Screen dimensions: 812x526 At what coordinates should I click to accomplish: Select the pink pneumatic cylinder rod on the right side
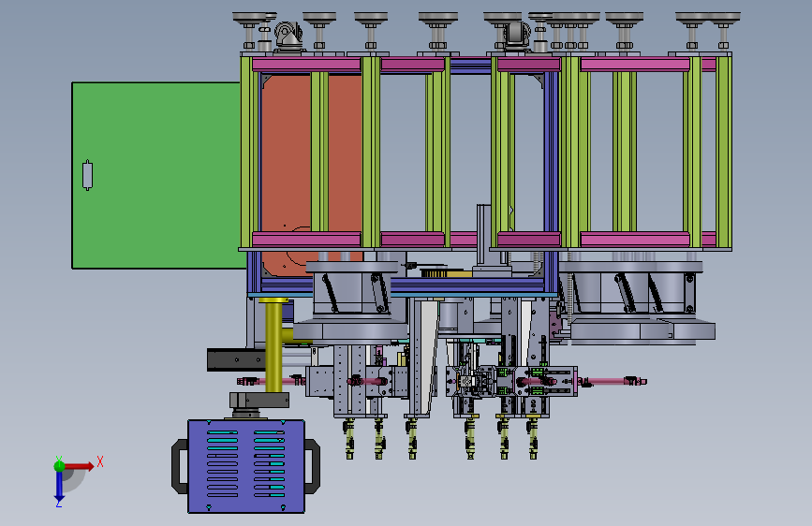[613, 382]
